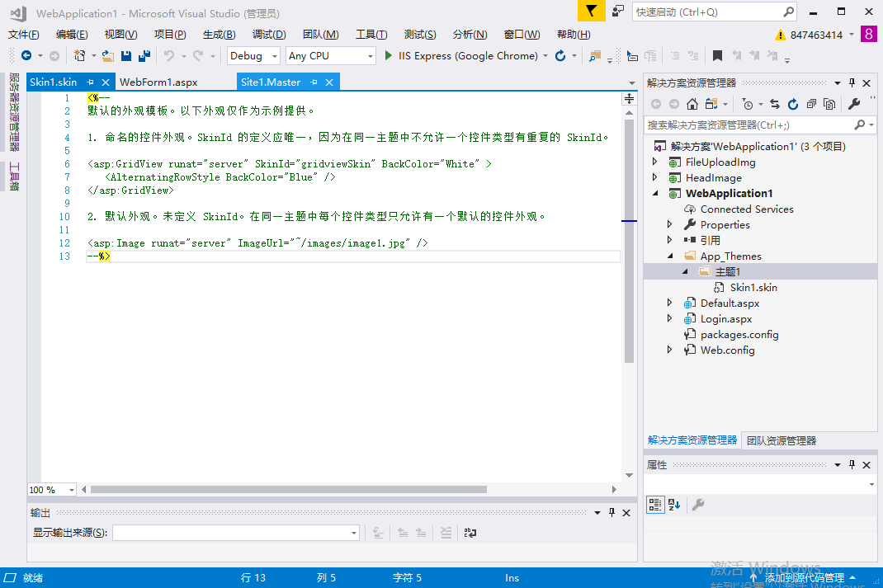Refresh Solution Explorer with the refresh icon
883x588 pixels.
[793, 104]
